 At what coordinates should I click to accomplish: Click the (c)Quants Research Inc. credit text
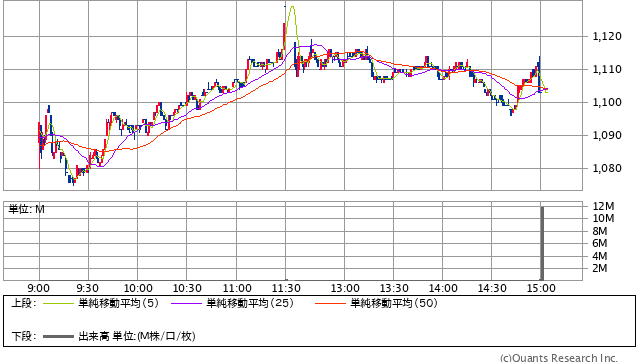tap(559, 358)
